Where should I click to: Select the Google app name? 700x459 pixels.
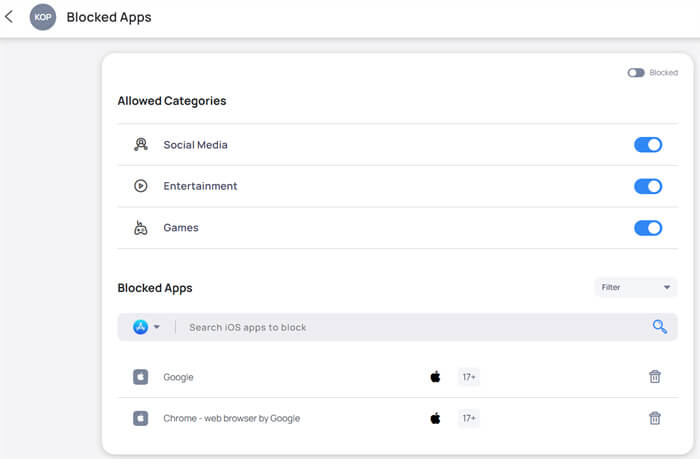coord(178,377)
